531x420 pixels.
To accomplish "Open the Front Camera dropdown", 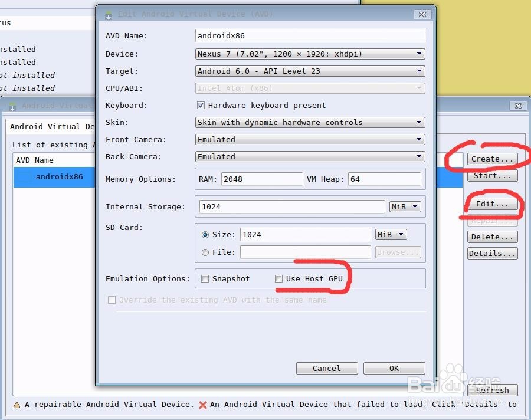I will pos(310,140).
